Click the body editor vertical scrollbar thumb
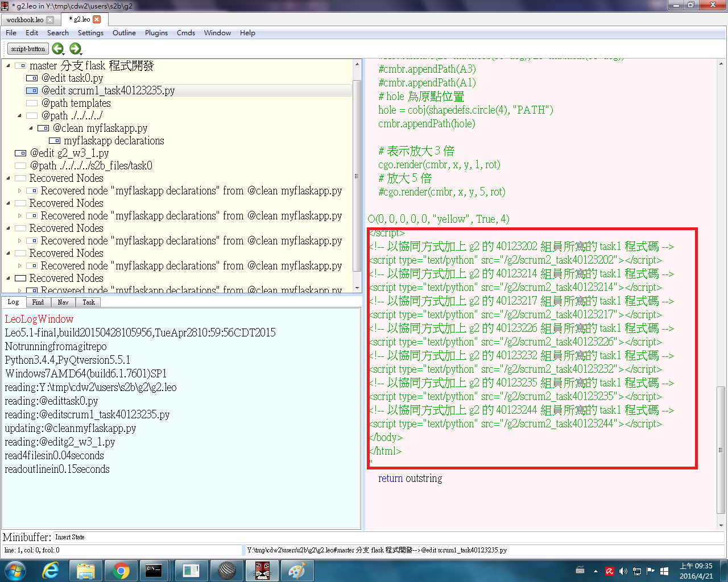Image resolution: width=728 pixels, height=582 pixels. coord(721,449)
